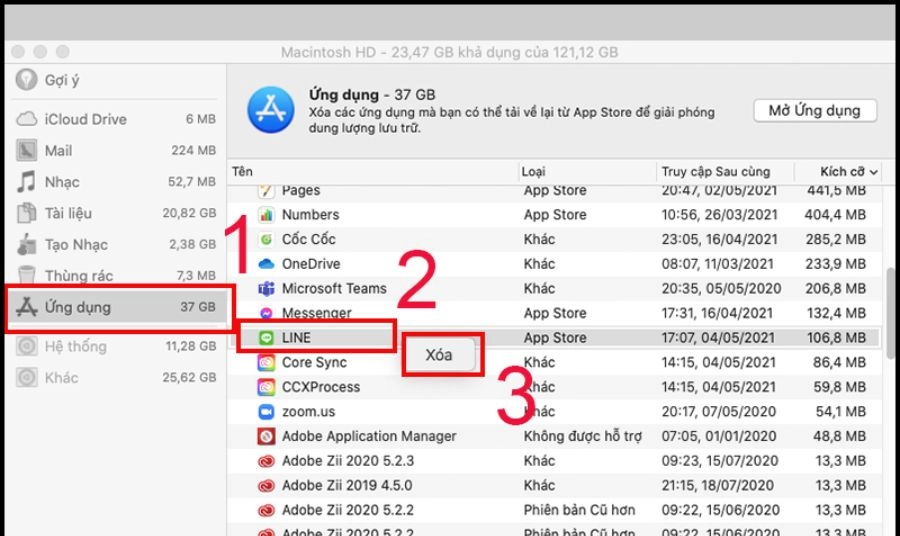Image resolution: width=900 pixels, height=536 pixels.
Task: Click the Xóa delete button
Action: [x=439, y=355]
